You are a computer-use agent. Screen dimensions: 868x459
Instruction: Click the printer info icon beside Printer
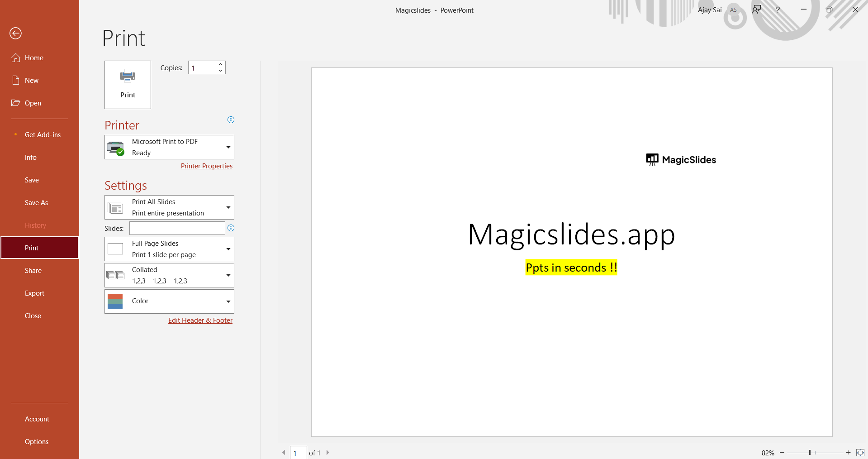point(231,120)
